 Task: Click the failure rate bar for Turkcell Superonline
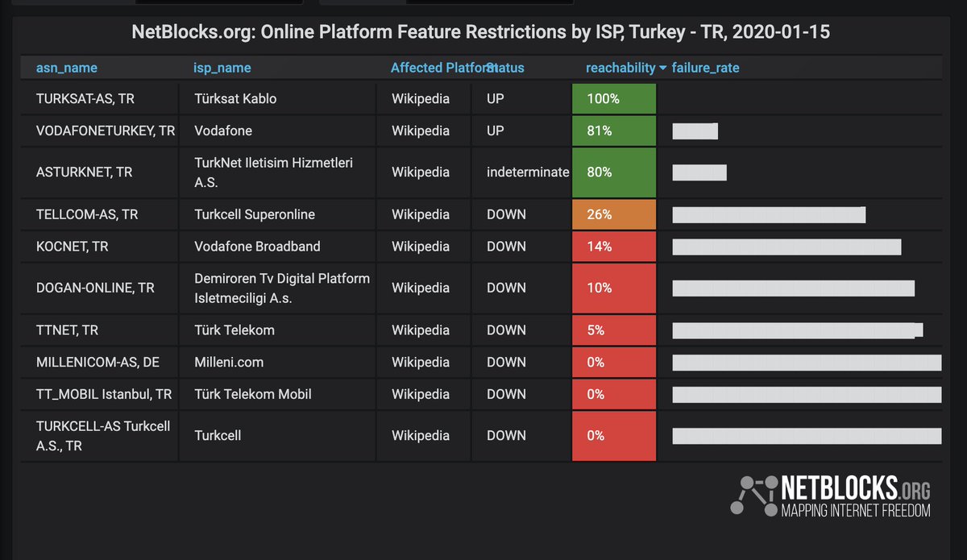[x=769, y=215]
